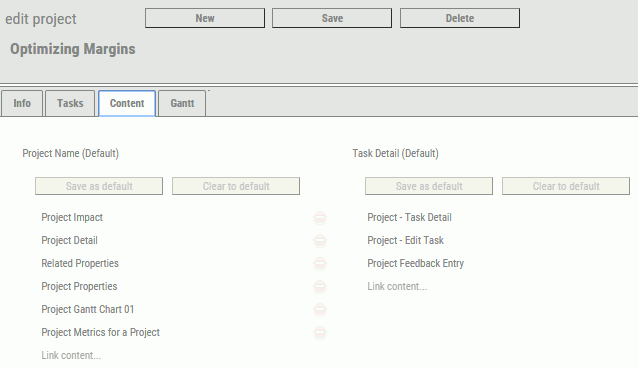Select the Project Feedback Entry item

(415, 264)
